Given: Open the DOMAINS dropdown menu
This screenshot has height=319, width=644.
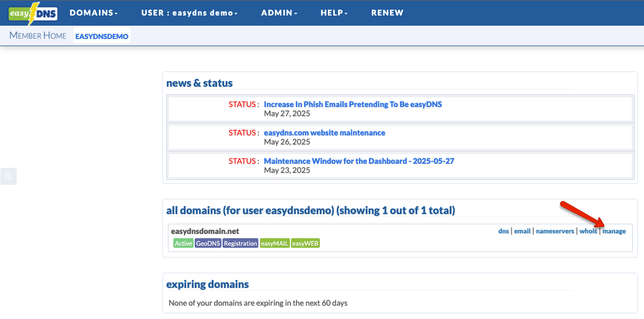Looking at the screenshot, I should click(94, 13).
